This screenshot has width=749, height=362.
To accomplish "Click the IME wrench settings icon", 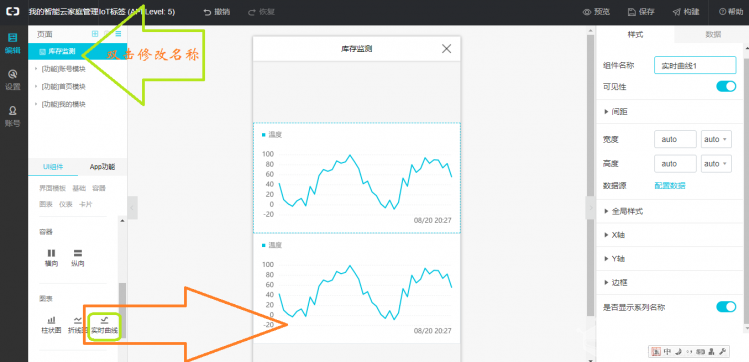I will click(722, 352).
